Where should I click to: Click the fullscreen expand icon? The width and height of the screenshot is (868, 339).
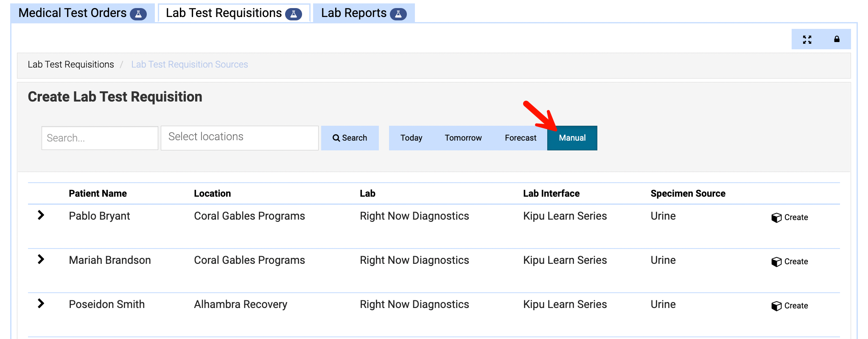(807, 40)
